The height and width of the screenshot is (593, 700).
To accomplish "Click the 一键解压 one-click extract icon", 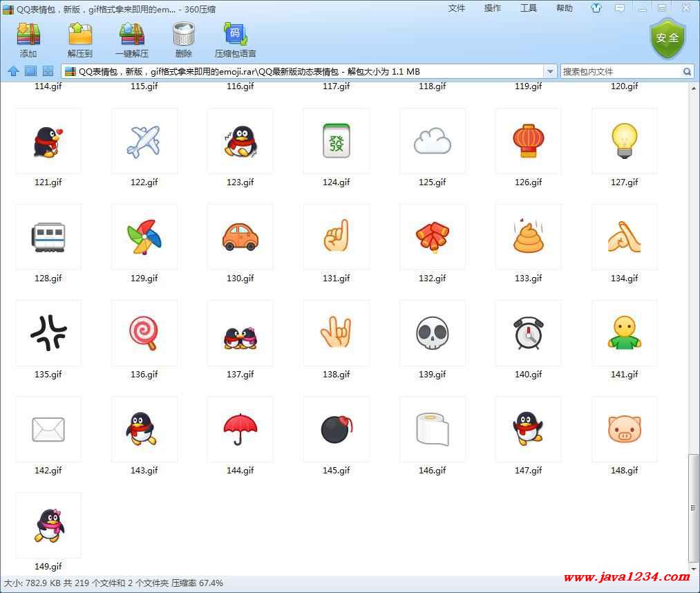I will 131,39.
